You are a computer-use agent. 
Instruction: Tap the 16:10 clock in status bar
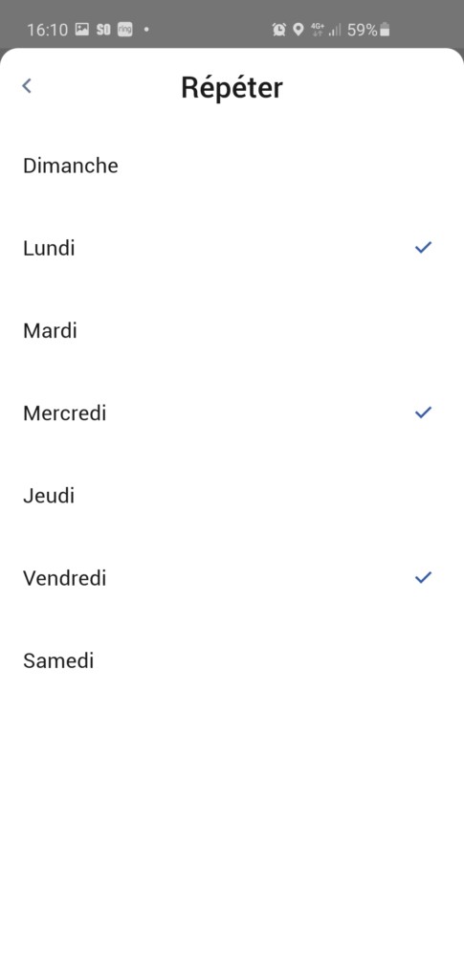coord(48,30)
